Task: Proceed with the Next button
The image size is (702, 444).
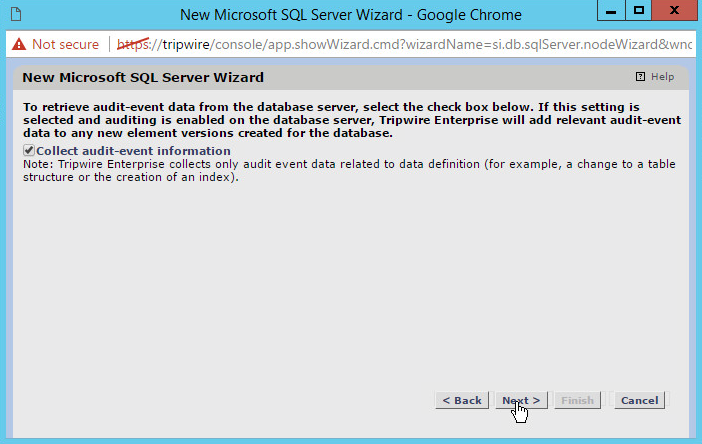Action: coord(521,400)
